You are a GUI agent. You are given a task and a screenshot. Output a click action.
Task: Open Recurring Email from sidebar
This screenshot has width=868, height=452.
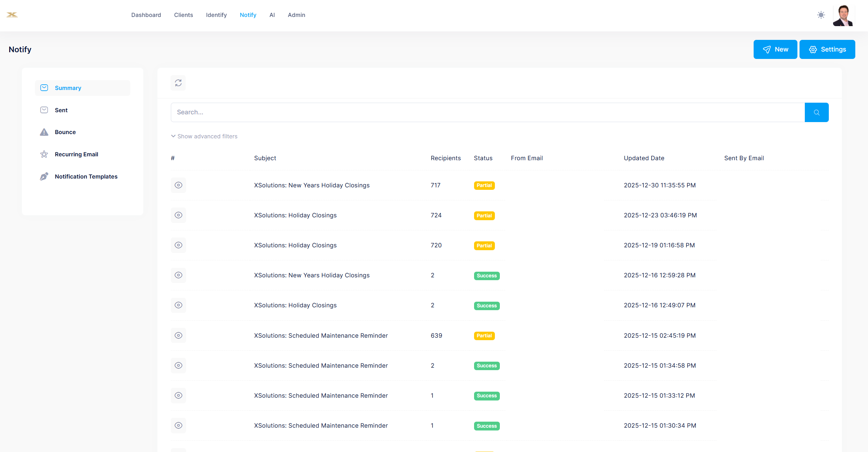[x=76, y=154]
